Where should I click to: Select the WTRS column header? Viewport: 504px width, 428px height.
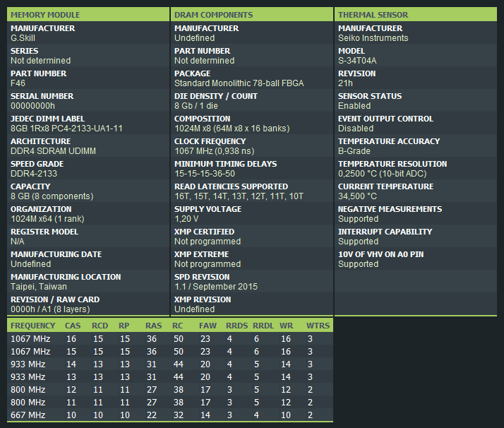pos(318,326)
